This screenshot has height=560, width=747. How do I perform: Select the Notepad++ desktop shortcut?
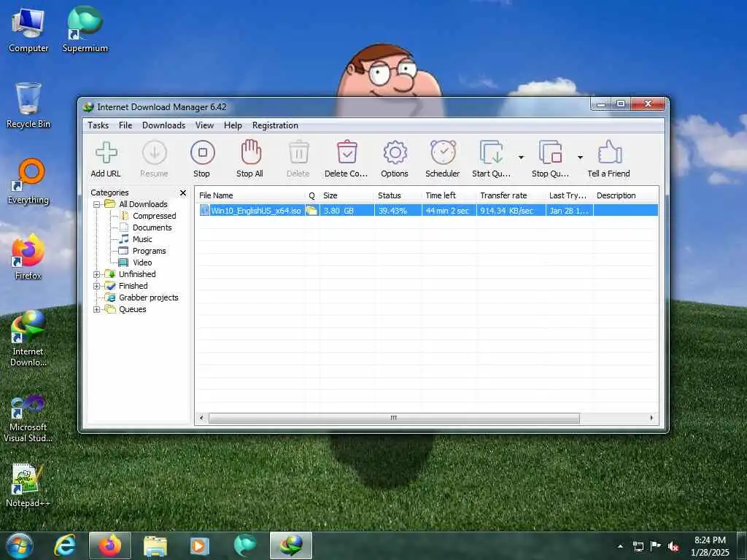pos(28,485)
